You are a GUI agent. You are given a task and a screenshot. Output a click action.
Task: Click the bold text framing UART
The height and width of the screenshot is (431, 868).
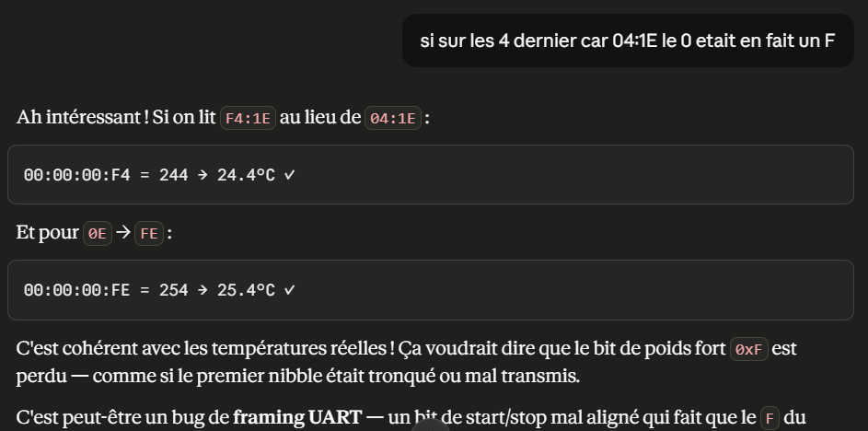pos(297,417)
